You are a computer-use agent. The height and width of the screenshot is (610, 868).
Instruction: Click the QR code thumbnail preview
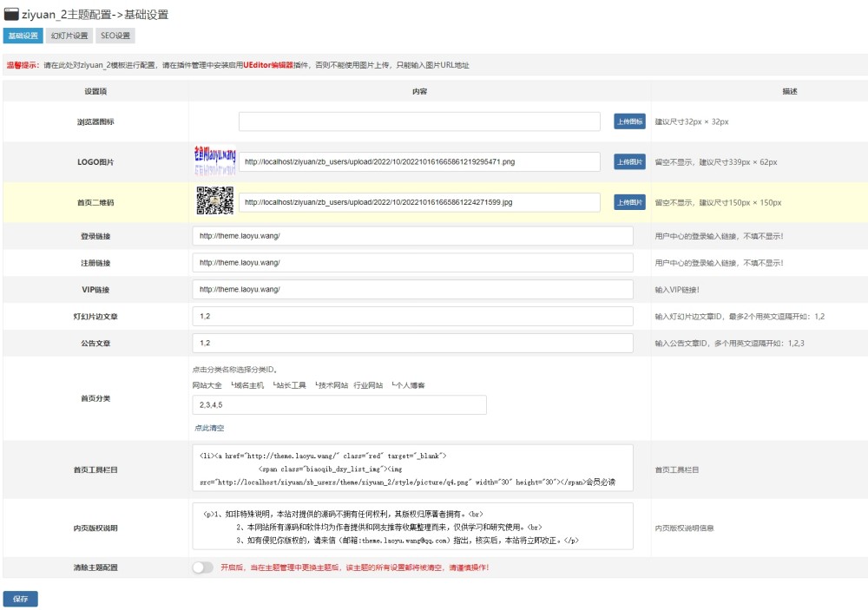214,200
